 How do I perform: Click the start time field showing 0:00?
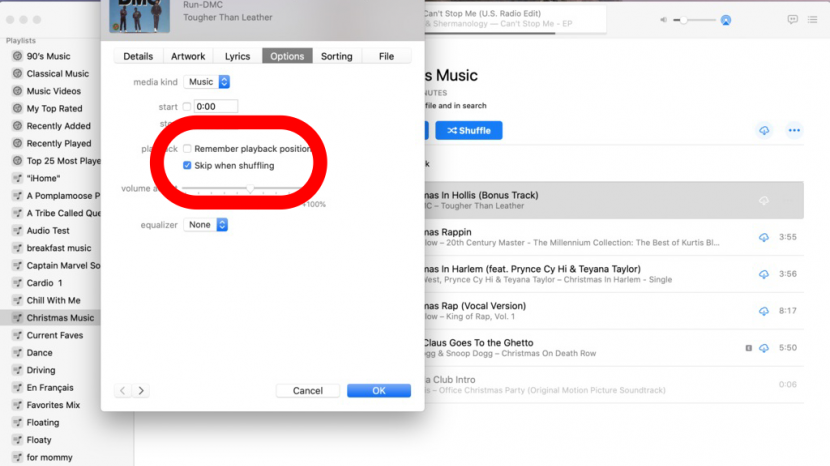215,106
